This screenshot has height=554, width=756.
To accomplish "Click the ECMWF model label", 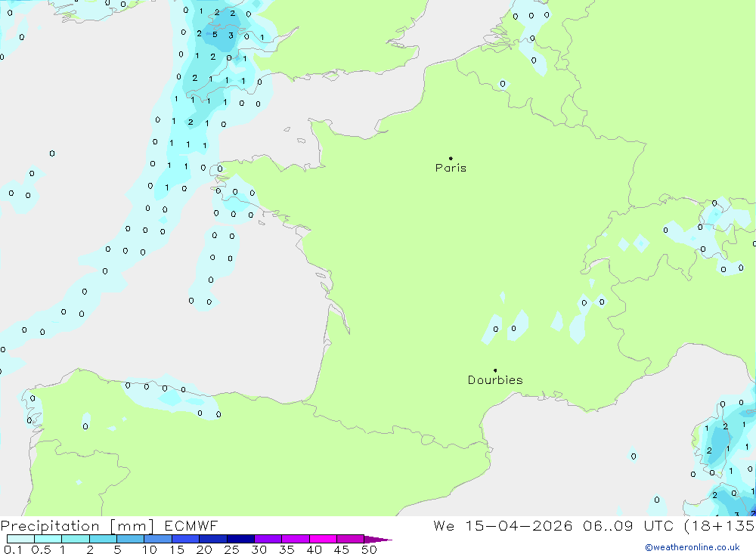I will pyautogui.click(x=191, y=525).
